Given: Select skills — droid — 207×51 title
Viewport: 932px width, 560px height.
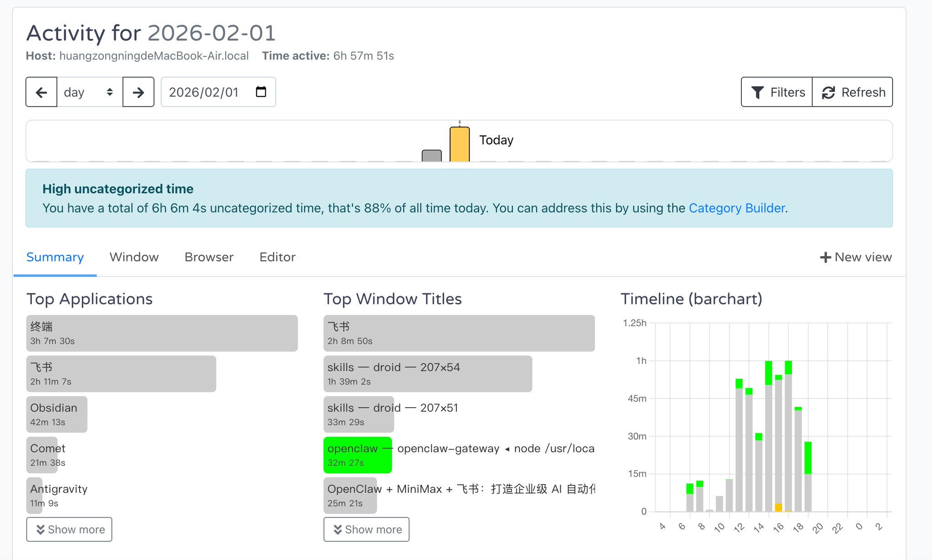Looking at the screenshot, I should click(x=359, y=414).
